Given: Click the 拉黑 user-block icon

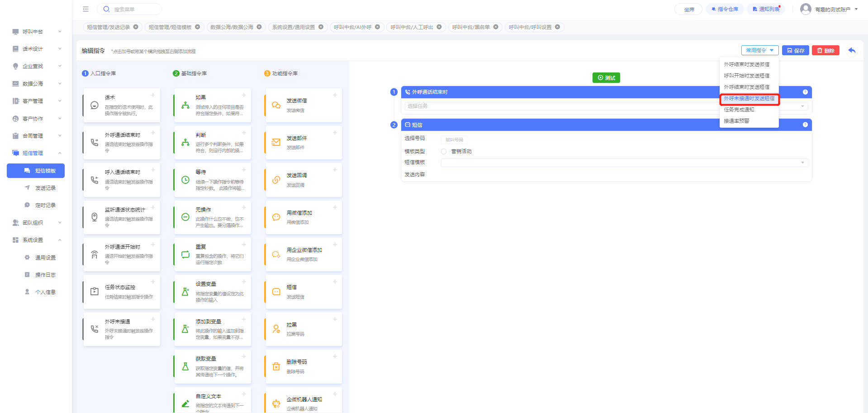Looking at the screenshot, I should [276, 329].
